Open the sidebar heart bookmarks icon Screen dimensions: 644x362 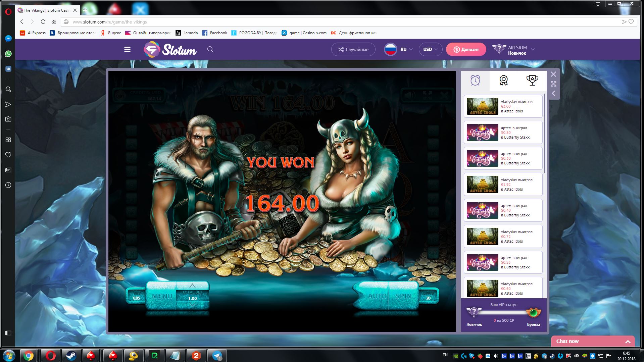coord(8,155)
